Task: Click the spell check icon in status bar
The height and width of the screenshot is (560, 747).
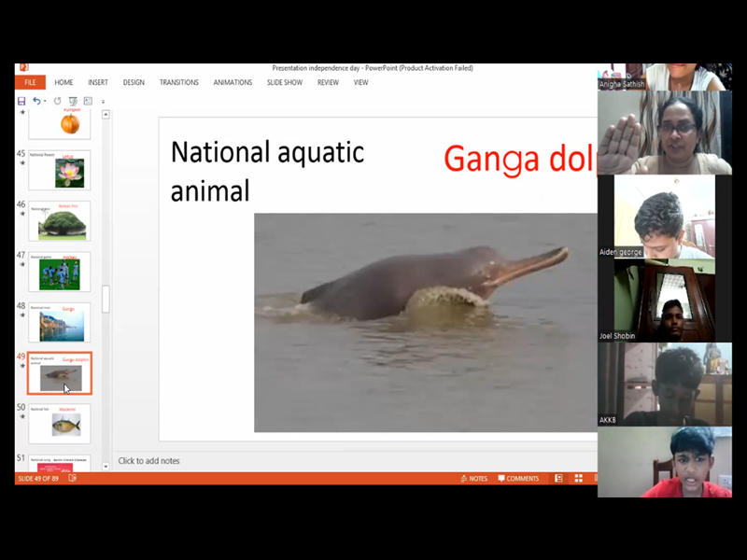Action: click(x=73, y=479)
